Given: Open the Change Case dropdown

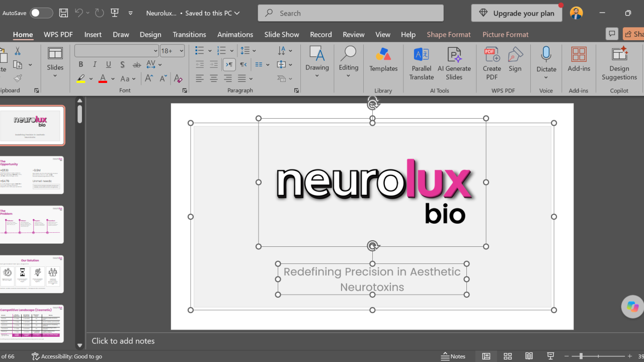Looking at the screenshot, I should pyautogui.click(x=128, y=78).
